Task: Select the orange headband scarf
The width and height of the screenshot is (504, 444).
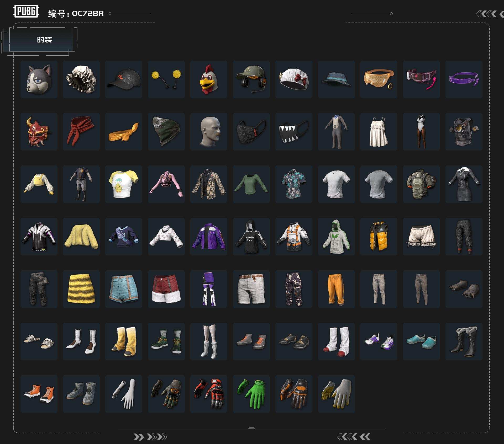Action: [124, 132]
